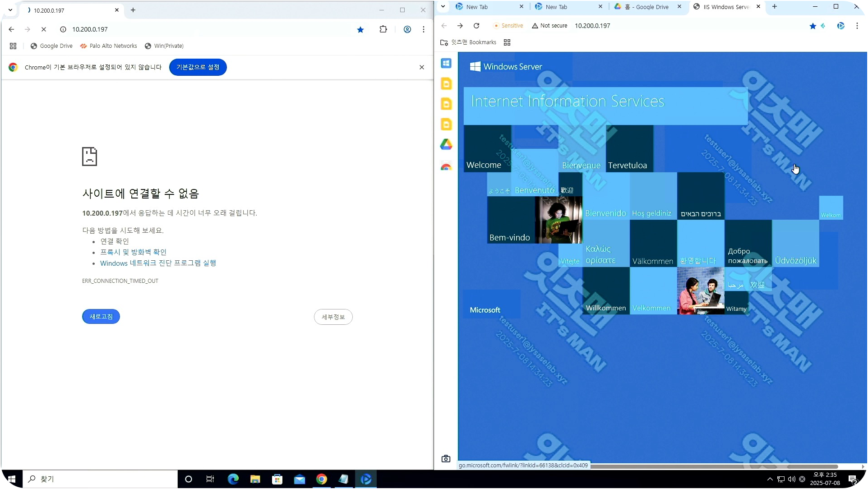Open Mail app from taskbar
This screenshot has height=489, width=868.
pos(300,479)
